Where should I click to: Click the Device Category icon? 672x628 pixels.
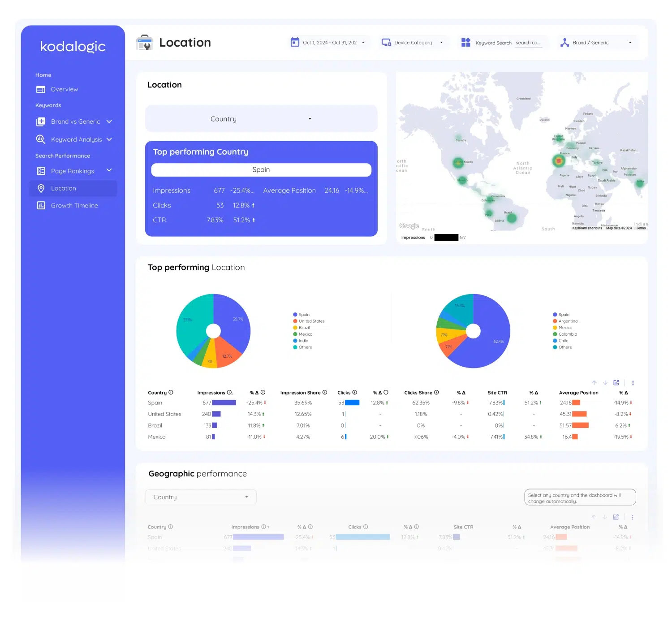[386, 43]
